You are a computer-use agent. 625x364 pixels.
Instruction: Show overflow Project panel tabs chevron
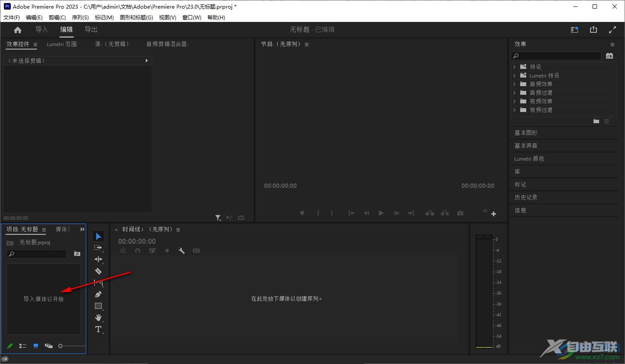tap(82, 229)
